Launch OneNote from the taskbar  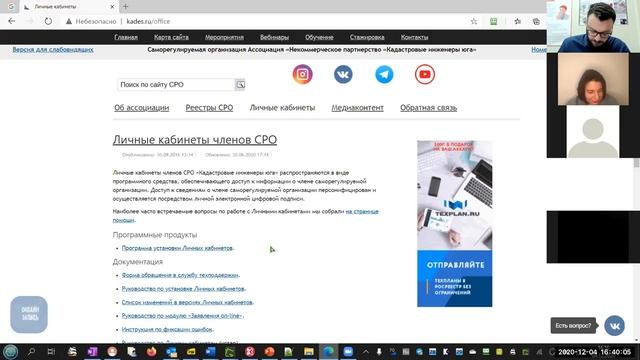tap(92, 351)
